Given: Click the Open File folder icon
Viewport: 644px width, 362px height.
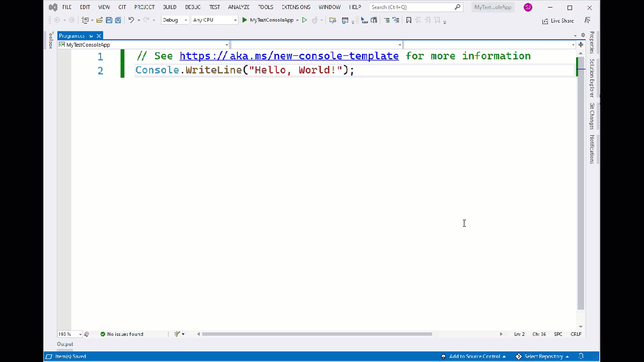Looking at the screenshot, I should (100, 20).
